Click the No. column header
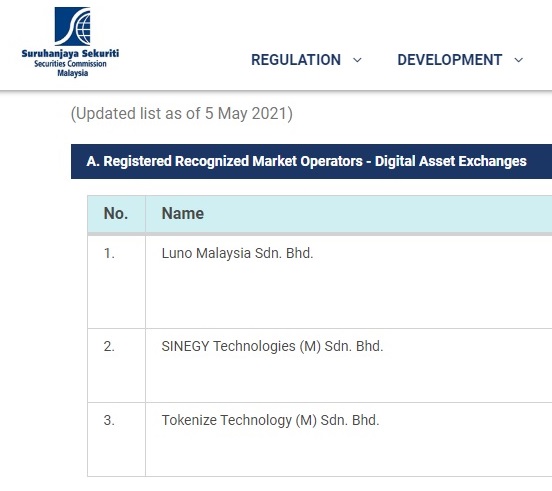552x491 pixels. point(116,214)
